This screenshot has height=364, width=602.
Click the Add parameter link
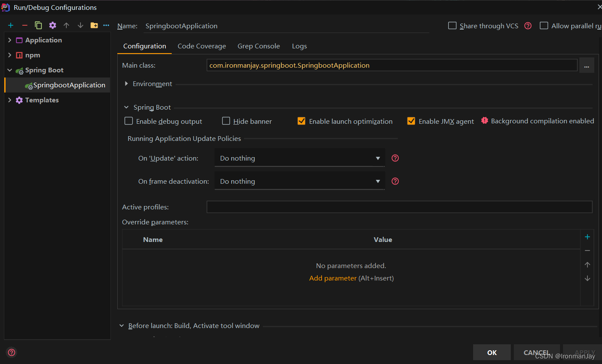(333, 278)
